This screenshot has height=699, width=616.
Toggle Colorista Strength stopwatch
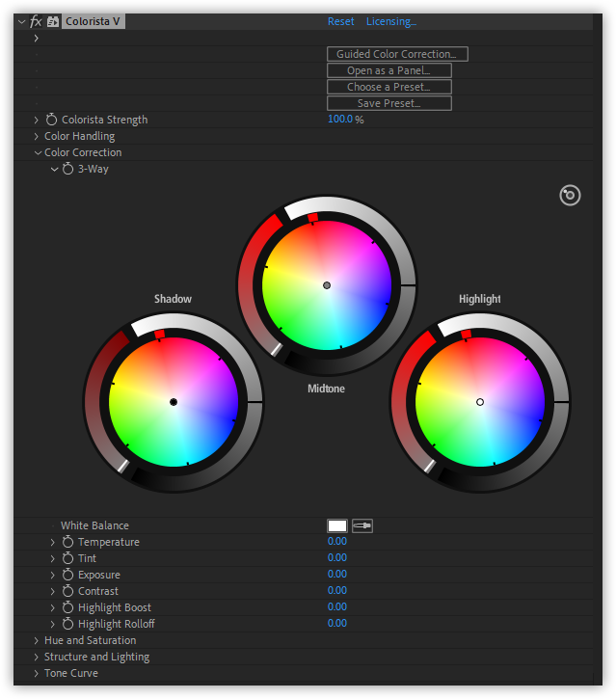tap(52, 120)
